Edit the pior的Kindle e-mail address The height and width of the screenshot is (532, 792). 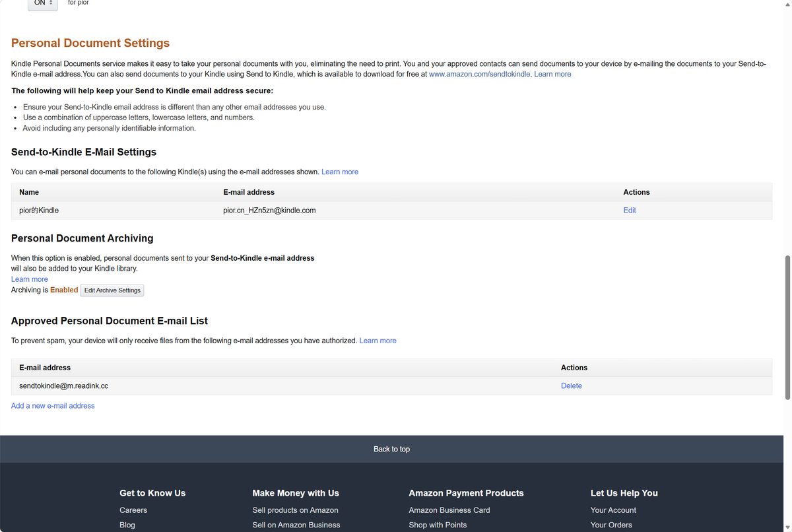630,211
